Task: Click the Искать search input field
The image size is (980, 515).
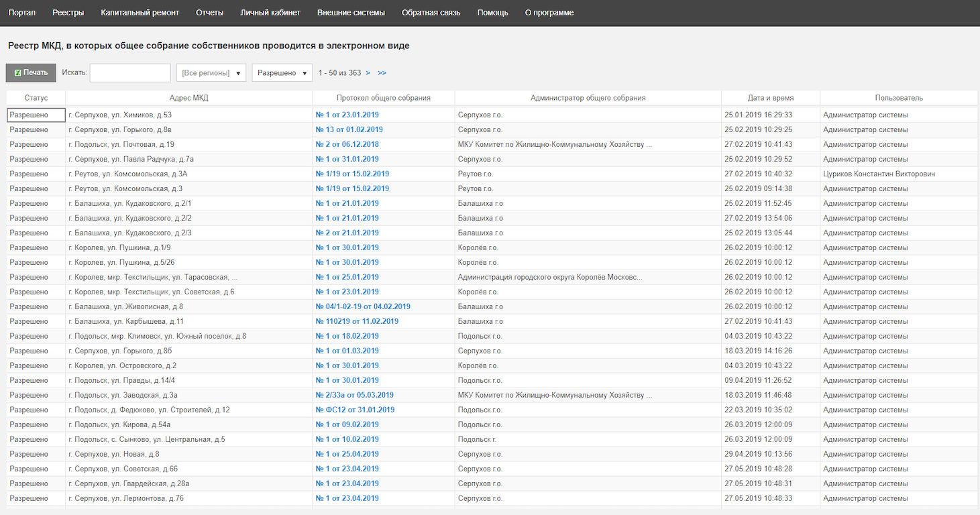Action: click(x=130, y=73)
